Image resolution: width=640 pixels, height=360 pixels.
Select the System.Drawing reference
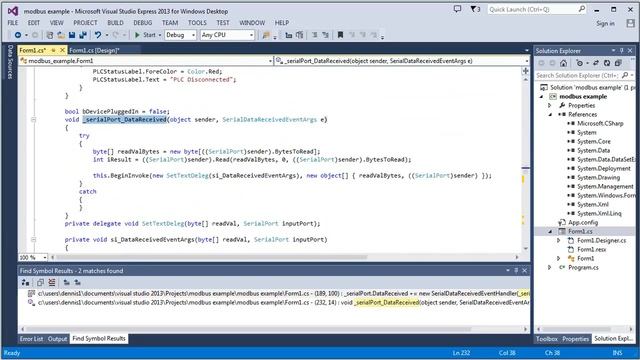pyautogui.click(x=598, y=178)
